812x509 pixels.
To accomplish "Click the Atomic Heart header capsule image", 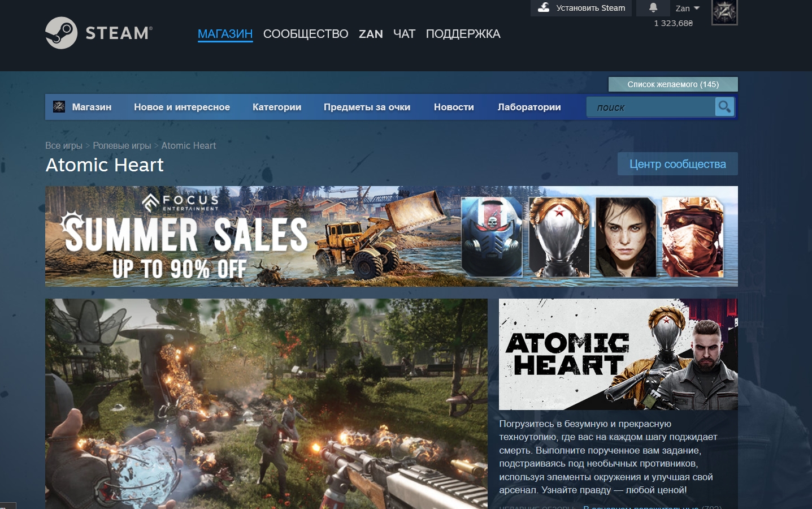I will (618, 354).
